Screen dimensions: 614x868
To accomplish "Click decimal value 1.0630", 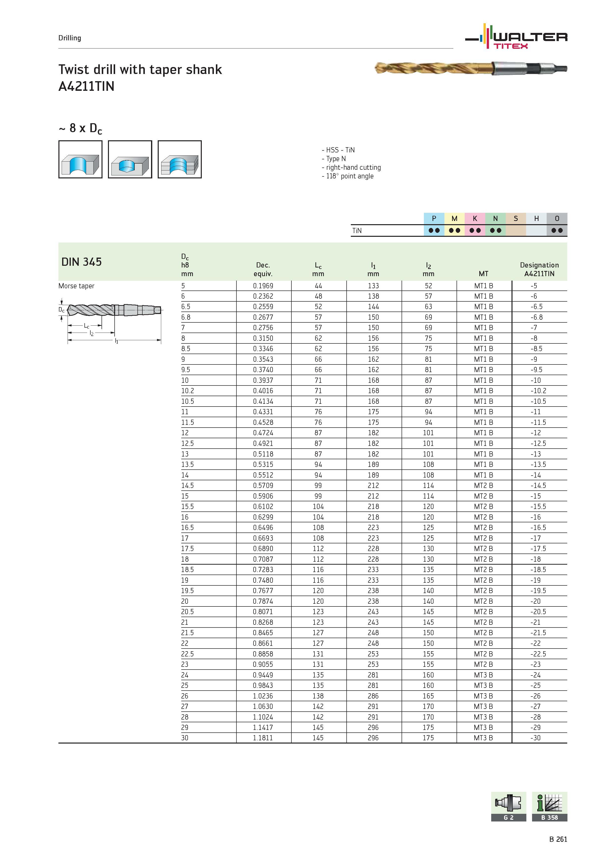I will [263, 706].
